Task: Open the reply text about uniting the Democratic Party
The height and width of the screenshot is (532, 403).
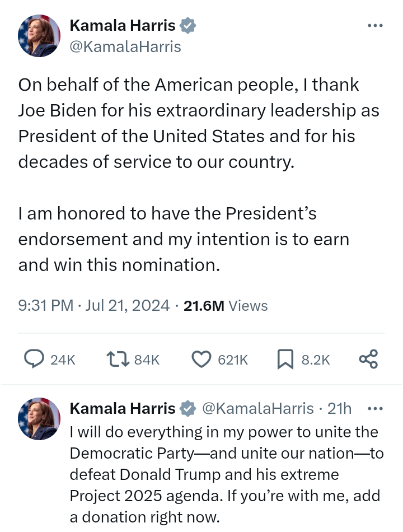Action: tap(224, 474)
